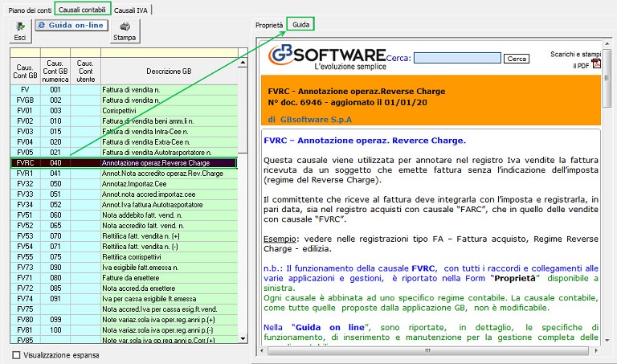The width and height of the screenshot is (617, 364).
Task: Click the guide panel scroll-up arrow
Action: (x=607, y=43)
